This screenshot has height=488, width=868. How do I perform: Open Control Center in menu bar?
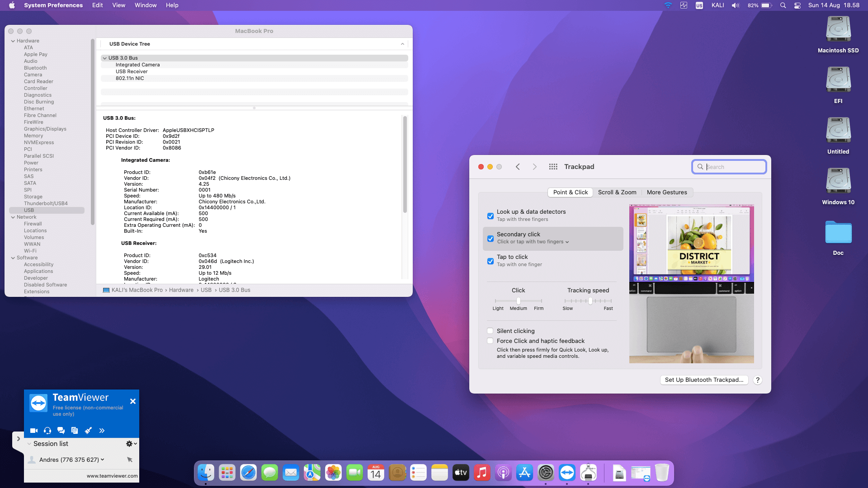click(x=797, y=5)
